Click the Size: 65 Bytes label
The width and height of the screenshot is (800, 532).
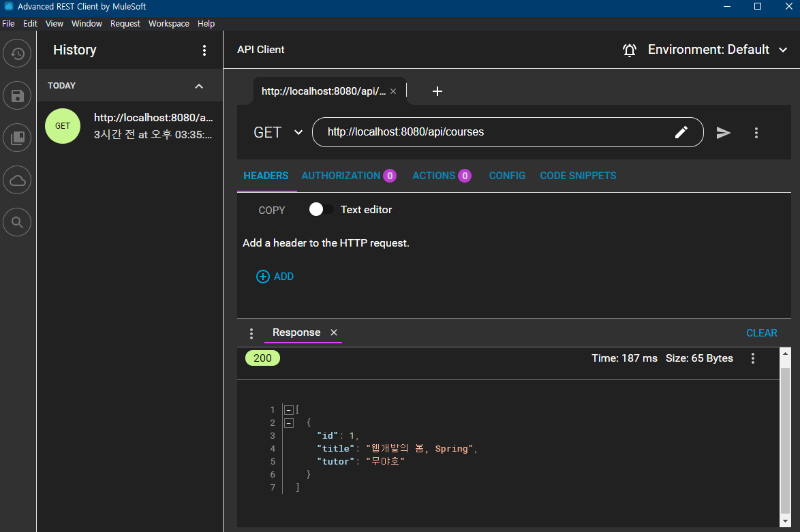point(699,358)
